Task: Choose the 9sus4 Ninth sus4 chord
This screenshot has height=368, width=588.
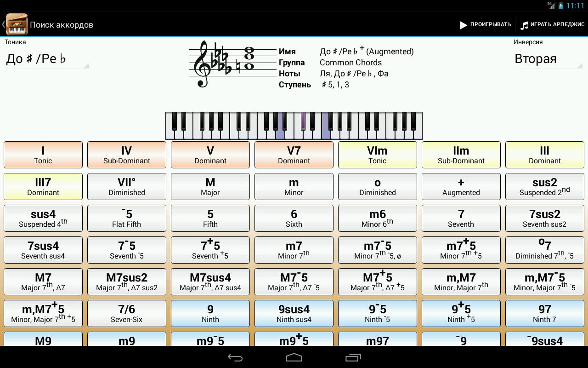Action: point(294,314)
